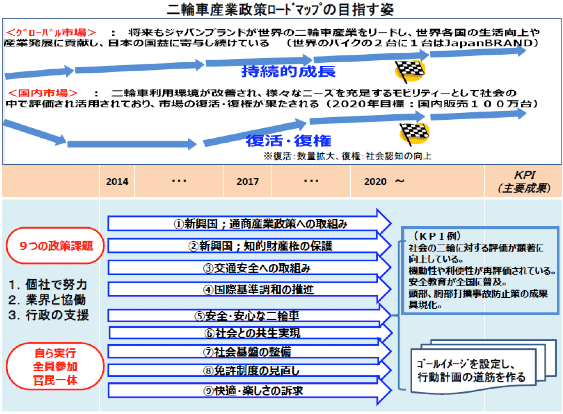The width and height of the screenshot is (563, 414).
Task: Select the 2017 timeline column header
Action: [247, 181]
